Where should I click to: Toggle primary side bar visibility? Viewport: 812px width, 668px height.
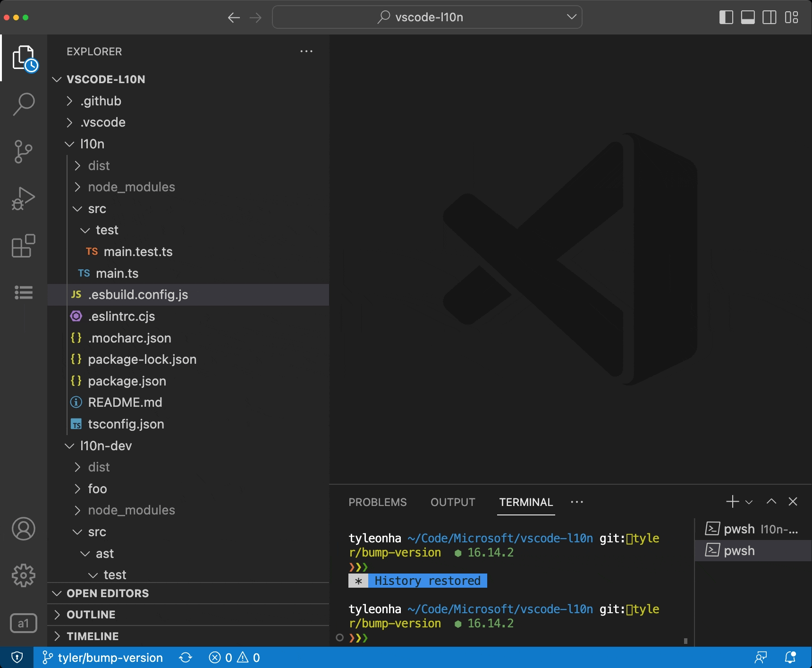pos(726,17)
